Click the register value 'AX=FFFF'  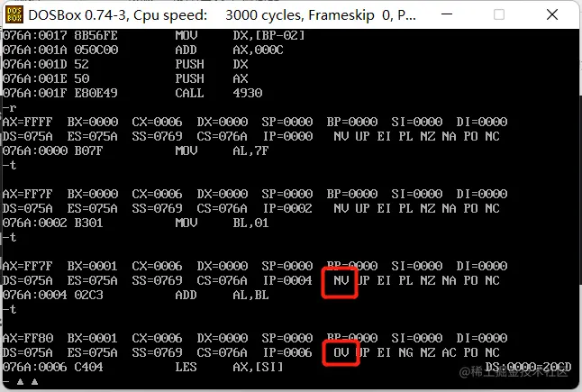pos(27,122)
